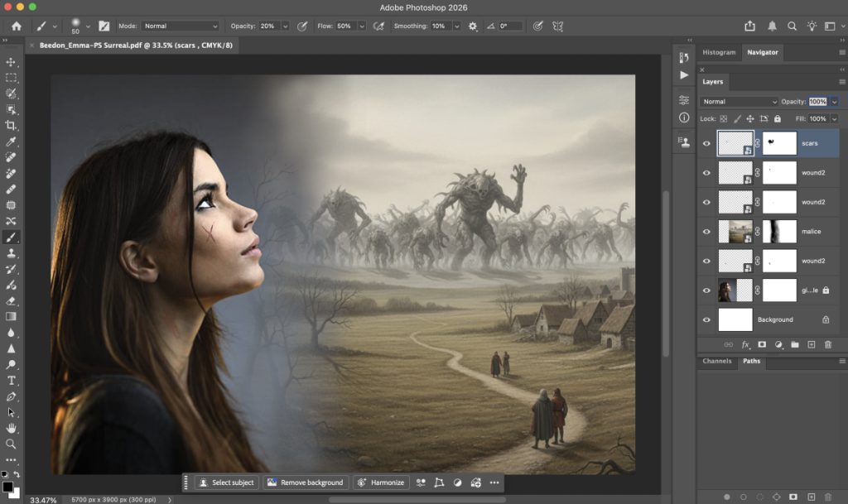Click the Share icon in options bar
848x504 pixels.
pos(750,26)
